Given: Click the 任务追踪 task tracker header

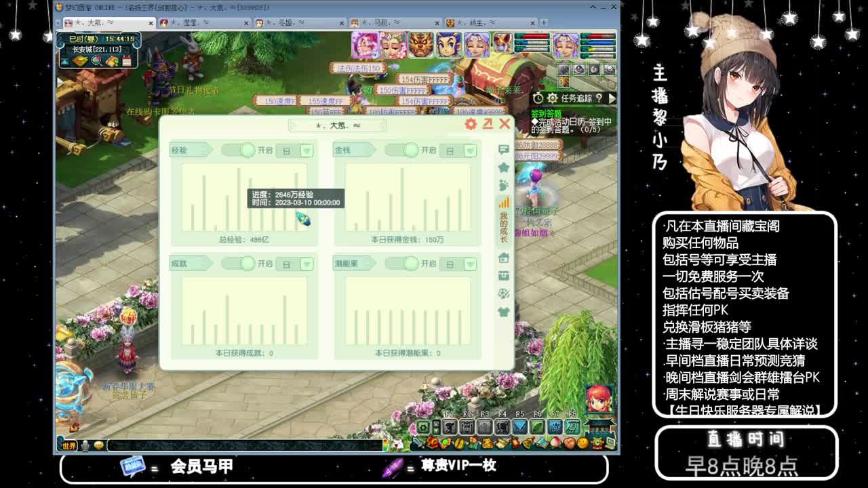Looking at the screenshot, I should point(576,98).
